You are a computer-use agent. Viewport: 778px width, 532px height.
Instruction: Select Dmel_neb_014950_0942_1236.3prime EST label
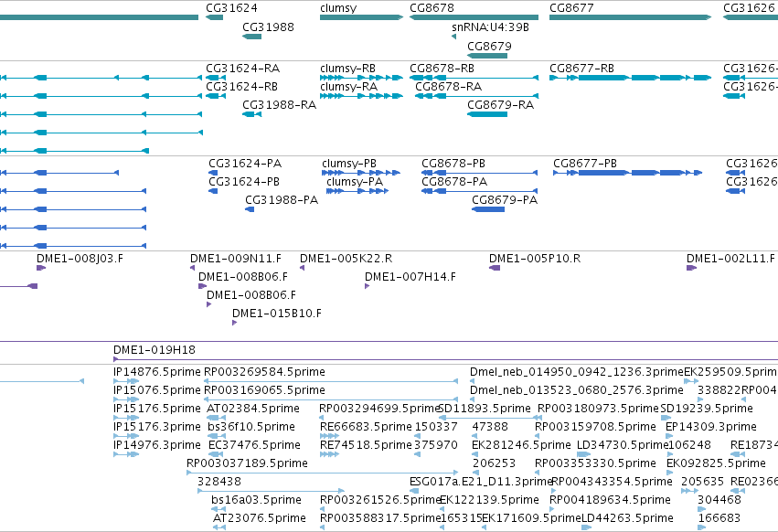577,372
